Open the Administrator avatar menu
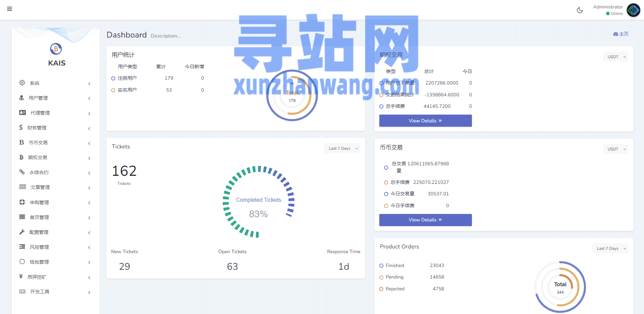 click(633, 10)
